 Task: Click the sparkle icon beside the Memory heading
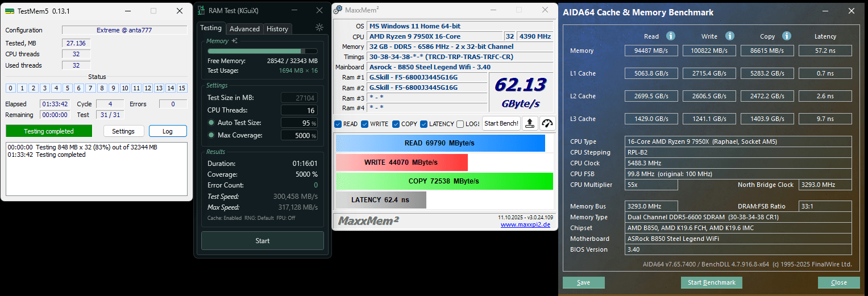tap(234, 41)
